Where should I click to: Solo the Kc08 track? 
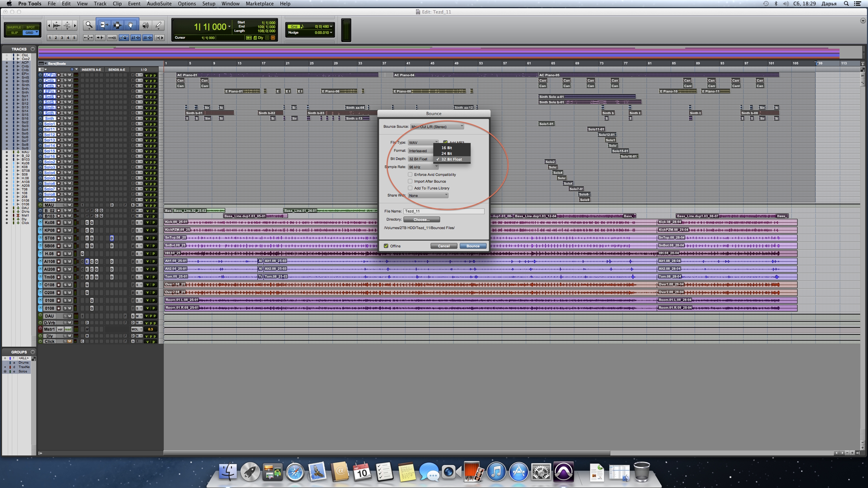coord(65,223)
